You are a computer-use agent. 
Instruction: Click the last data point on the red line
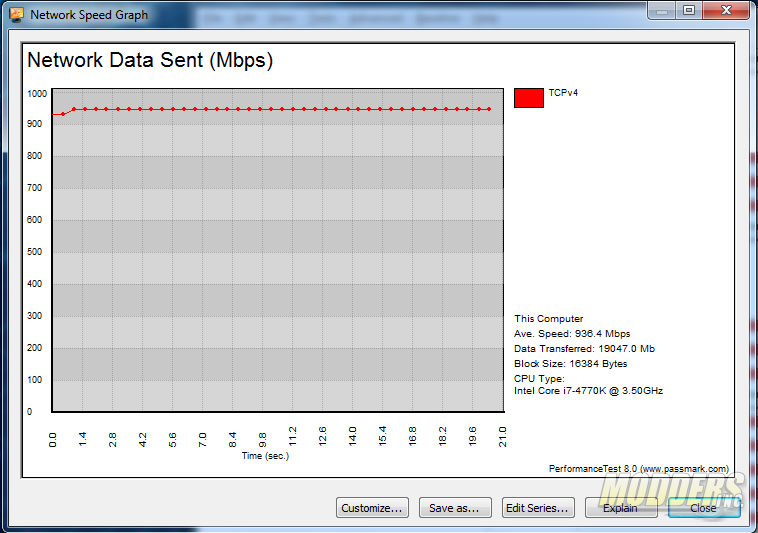489,109
